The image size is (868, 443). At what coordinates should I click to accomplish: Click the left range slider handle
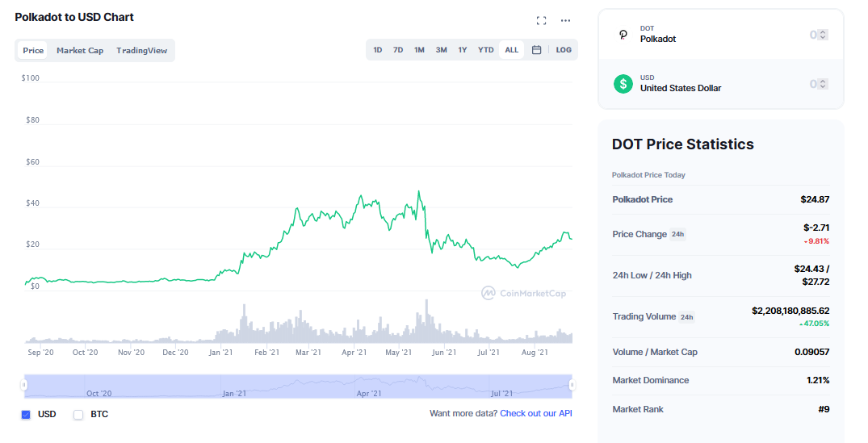[24, 386]
